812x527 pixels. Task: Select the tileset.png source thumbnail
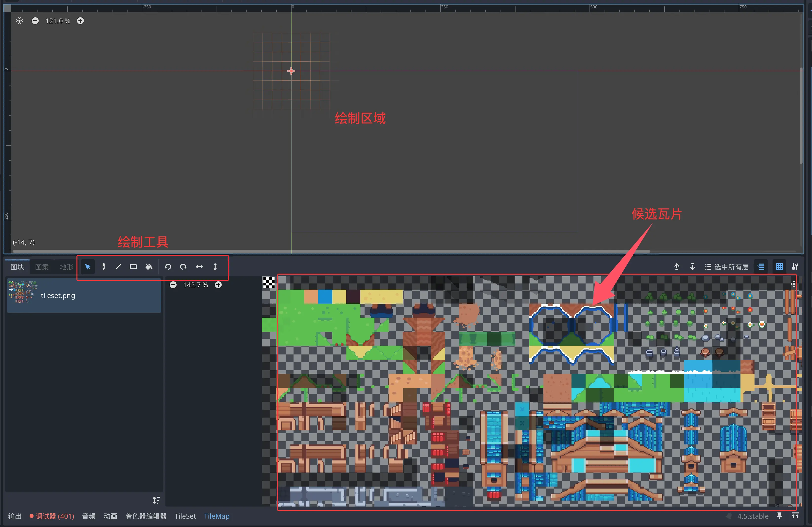tap(22, 293)
